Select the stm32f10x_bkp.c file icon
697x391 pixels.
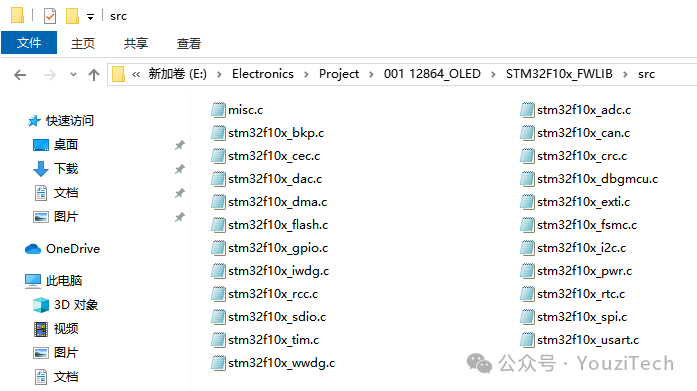(218, 133)
